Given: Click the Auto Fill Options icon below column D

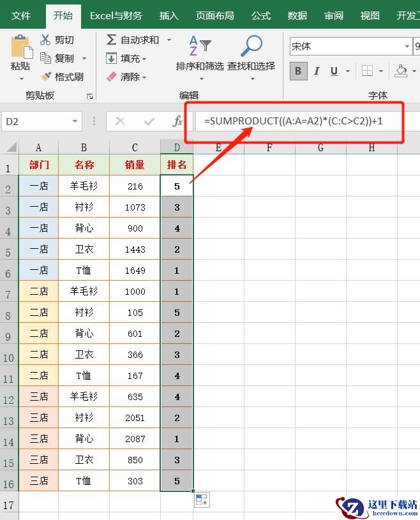Looking at the screenshot, I should click(202, 500).
